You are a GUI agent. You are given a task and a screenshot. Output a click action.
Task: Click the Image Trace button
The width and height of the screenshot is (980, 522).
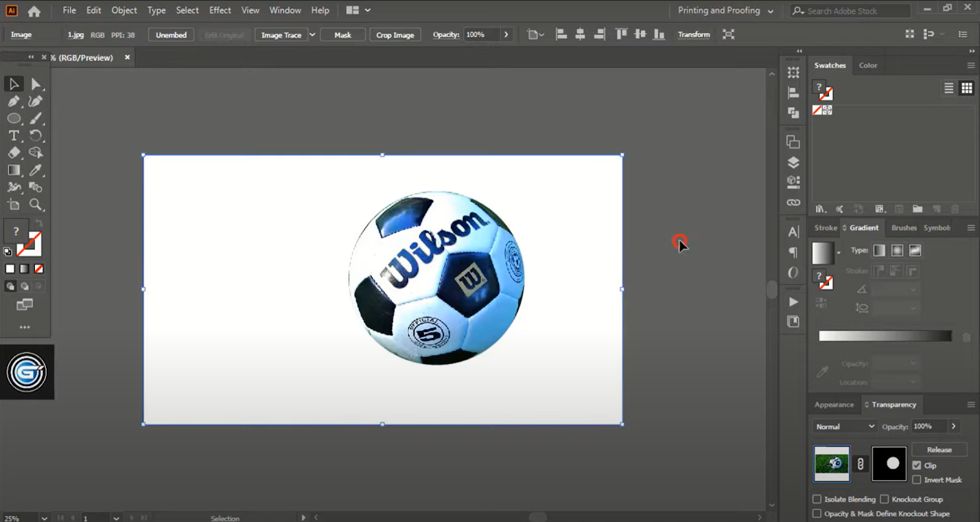tap(281, 35)
